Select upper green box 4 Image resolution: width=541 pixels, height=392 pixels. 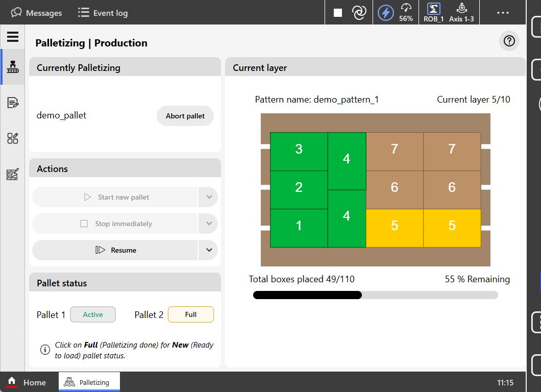click(x=347, y=161)
